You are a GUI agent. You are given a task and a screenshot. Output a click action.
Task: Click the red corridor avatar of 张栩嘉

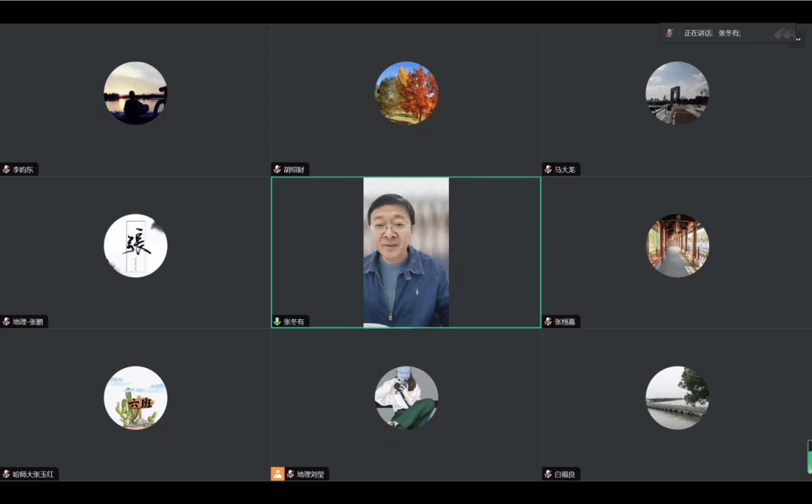click(677, 246)
